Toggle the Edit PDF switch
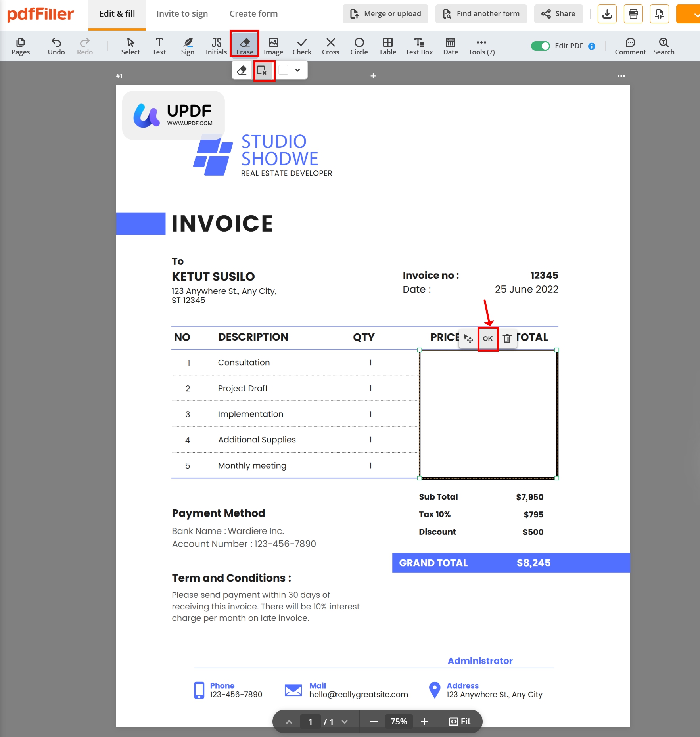The width and height of the screenshot is (700, 737). pos(540,46)
